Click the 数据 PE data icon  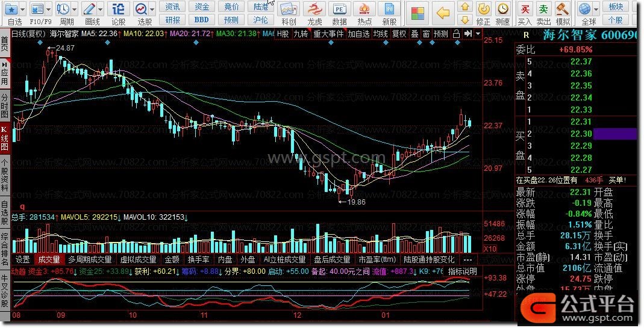click(x=339, y=9)
